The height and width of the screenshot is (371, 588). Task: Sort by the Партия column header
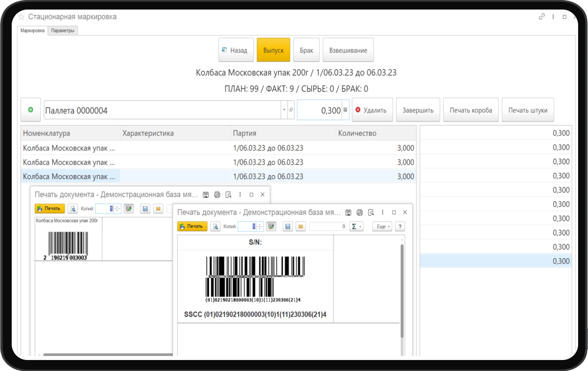283,133
